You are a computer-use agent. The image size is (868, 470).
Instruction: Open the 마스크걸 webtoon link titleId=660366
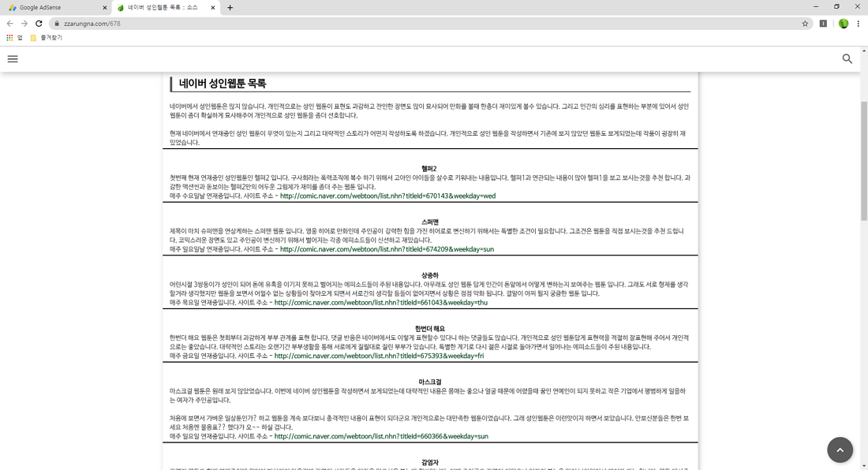pos(381,436)
